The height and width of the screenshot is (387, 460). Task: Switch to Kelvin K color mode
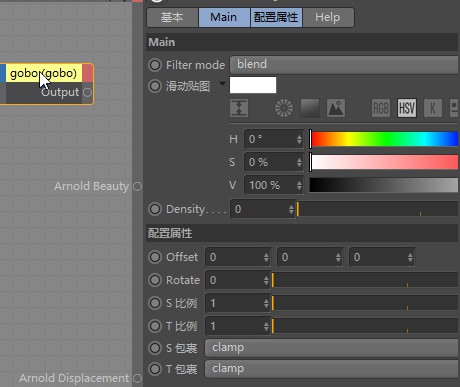[x=433, y=108]
